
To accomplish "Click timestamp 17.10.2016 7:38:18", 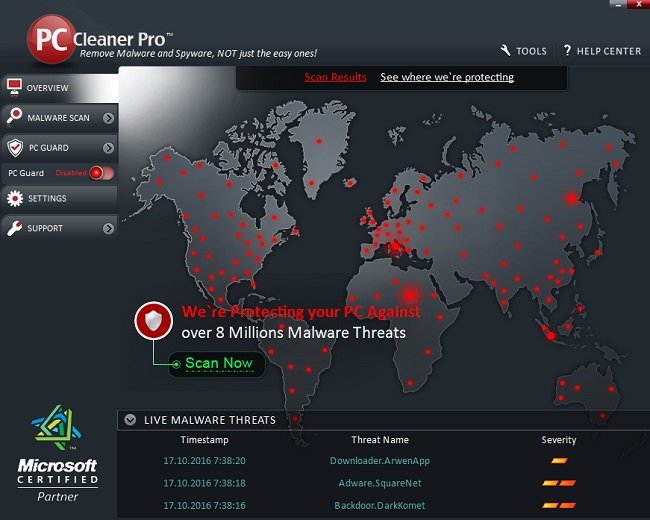I will coord(204,483).
